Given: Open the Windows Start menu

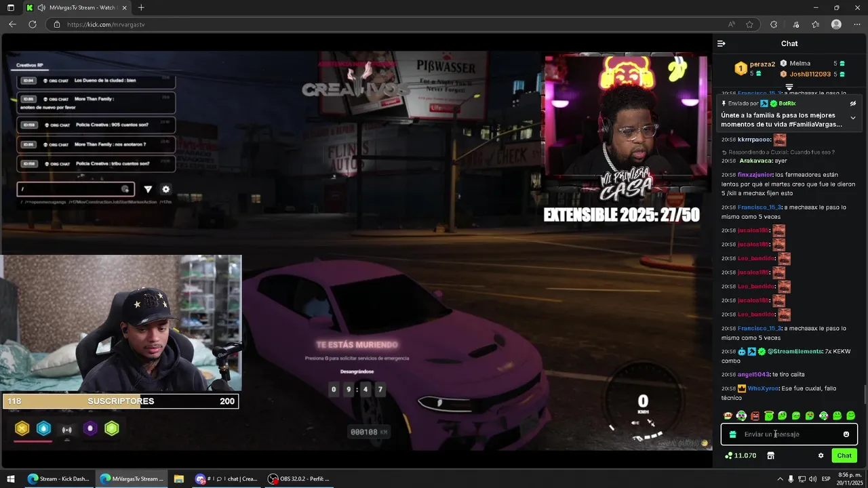Looking at the screenshot, I should click(x=11, y=479).
